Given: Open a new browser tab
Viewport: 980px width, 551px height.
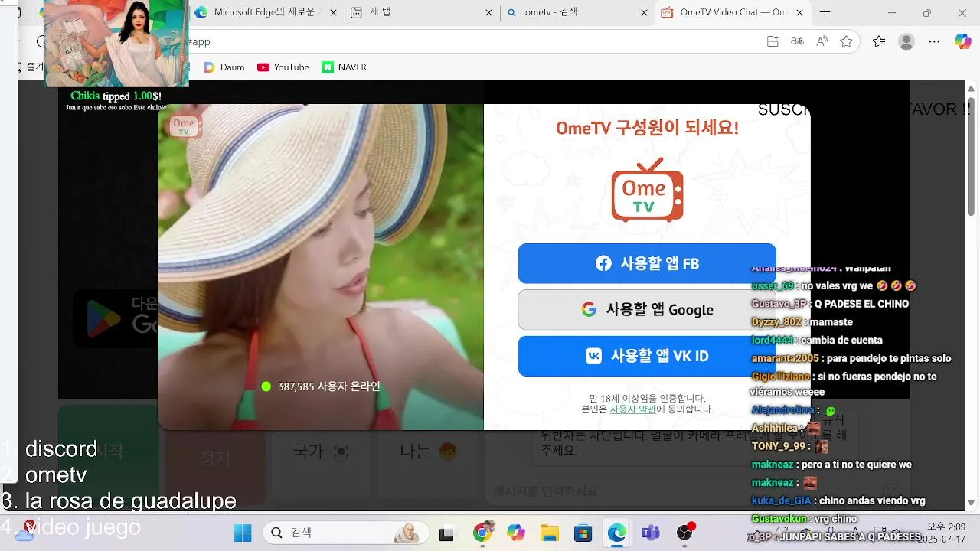Looking at the screenshot, I should pyautogui.click(x=825, y=12).
